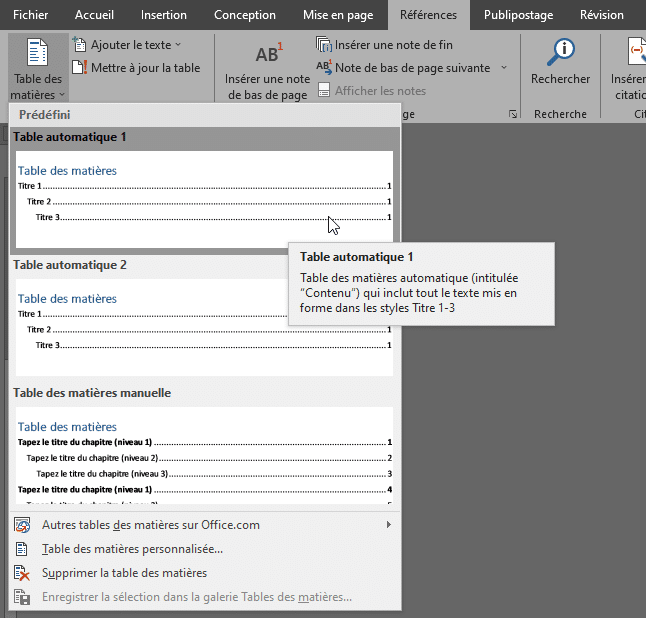646x618 pixels.
Task: Click Titre 2 line in Table automatique 2
Action: [209, 330]
